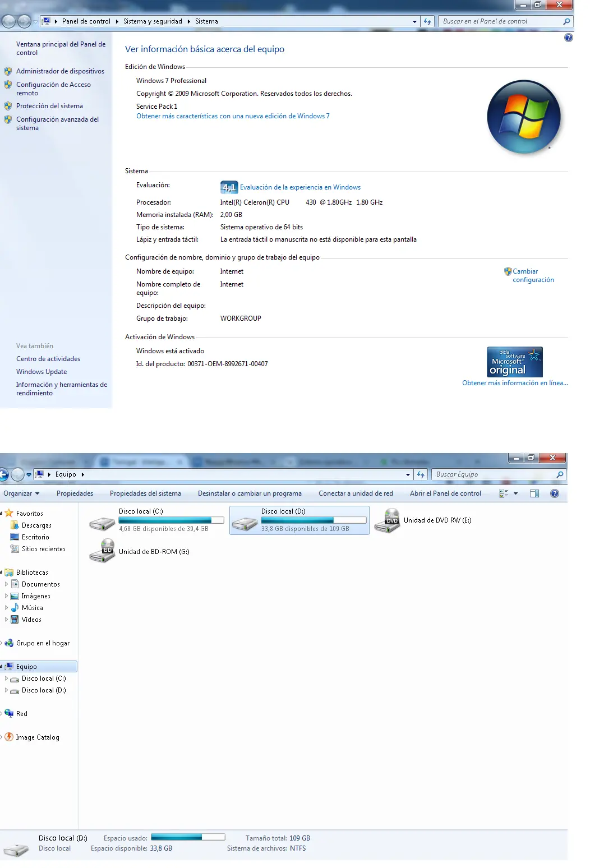The height and width of the screenshot is (868, 590).
Task: Select the Disco local (C:) drive icon
Action: (102, 524)
